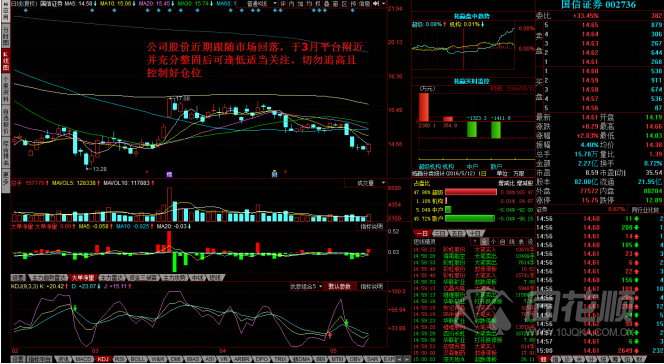Click the 内 icon in chart toolbar

coord(291,3)
